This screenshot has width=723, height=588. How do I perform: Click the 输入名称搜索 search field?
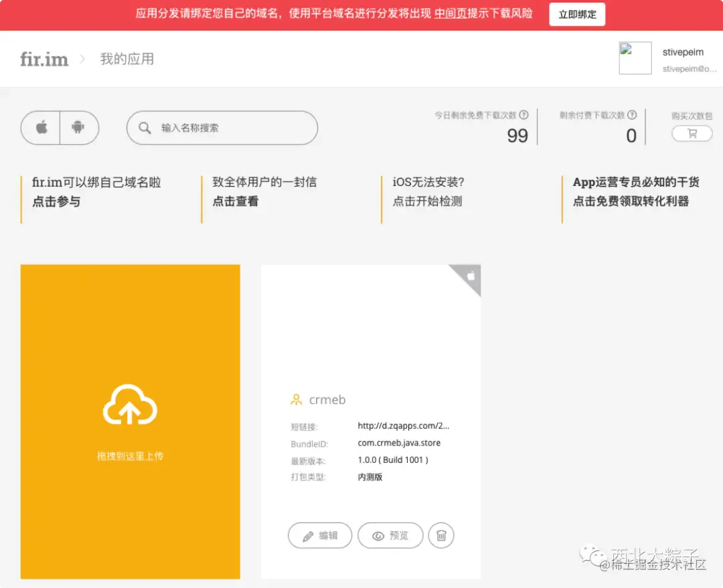(222, 128)
